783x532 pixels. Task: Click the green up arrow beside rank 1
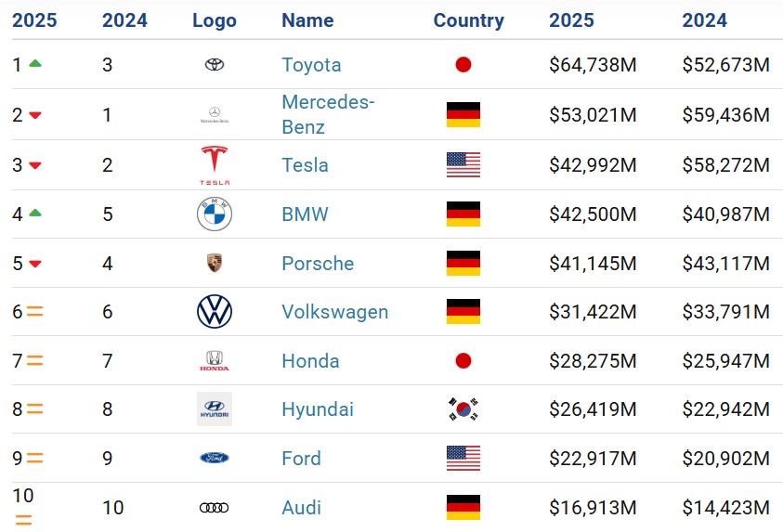click(x=35, y=63)
